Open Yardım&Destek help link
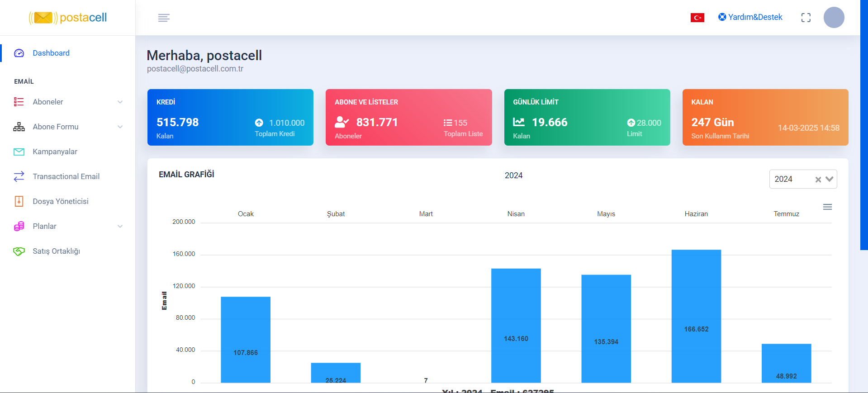This screenshot has height=393, width=868. pyautogui.click(x=750, y=17)
